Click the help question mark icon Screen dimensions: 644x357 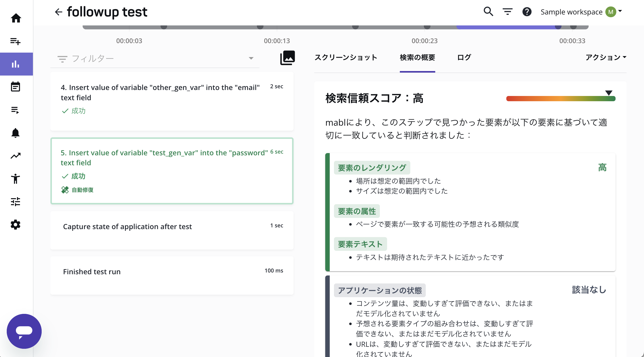[527, 12]
